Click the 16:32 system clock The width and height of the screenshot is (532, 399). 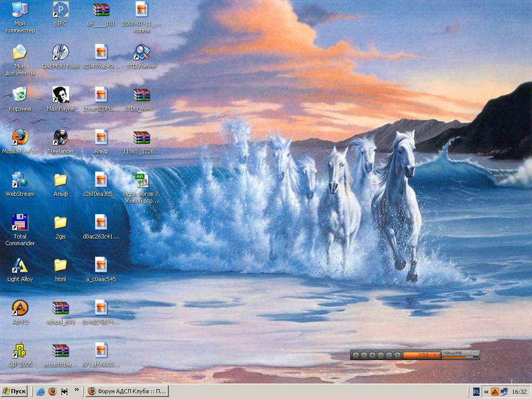click(x=519, y=392)
